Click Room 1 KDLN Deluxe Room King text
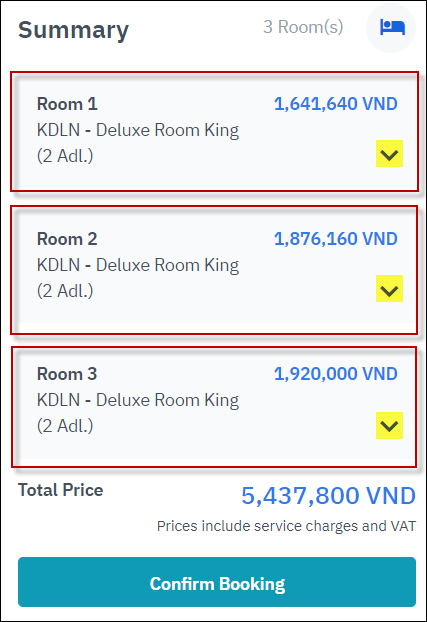 click(138, 131)
